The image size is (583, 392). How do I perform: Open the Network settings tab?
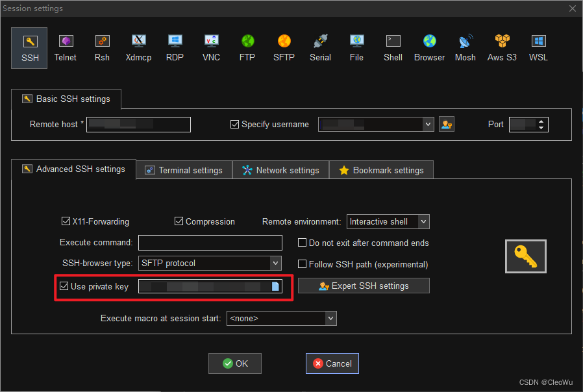pos(281,170)
